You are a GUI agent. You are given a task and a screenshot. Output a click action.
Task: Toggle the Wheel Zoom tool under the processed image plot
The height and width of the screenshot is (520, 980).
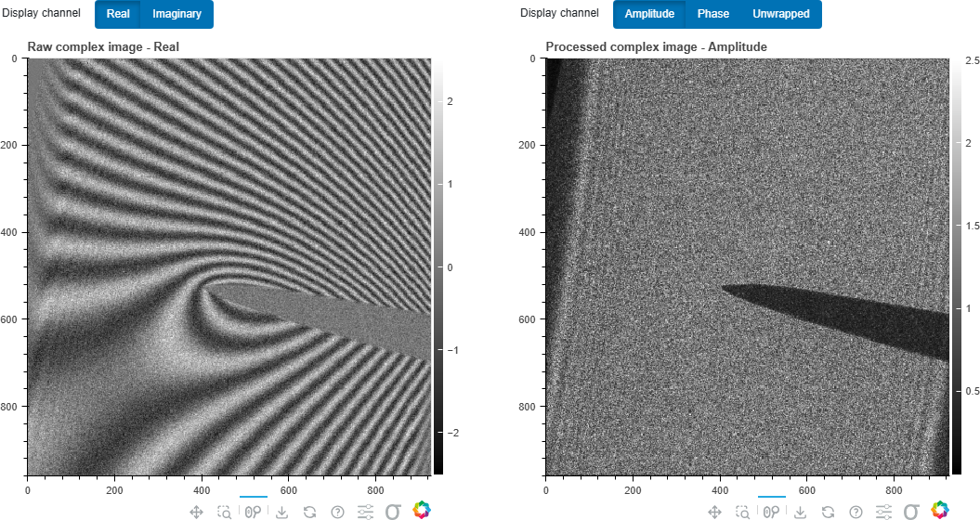point(771,513)
